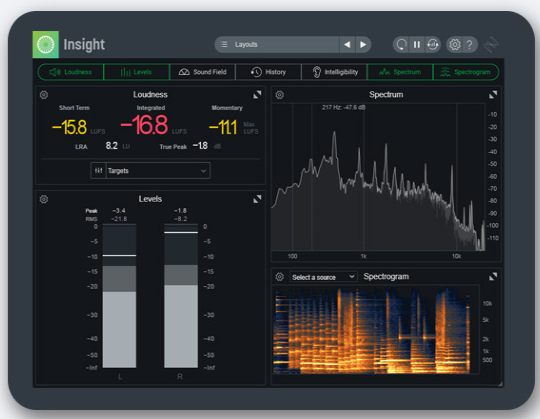540x419 pixels.
Task: Open Spectrogram panel settings gear
Action: 280,277
